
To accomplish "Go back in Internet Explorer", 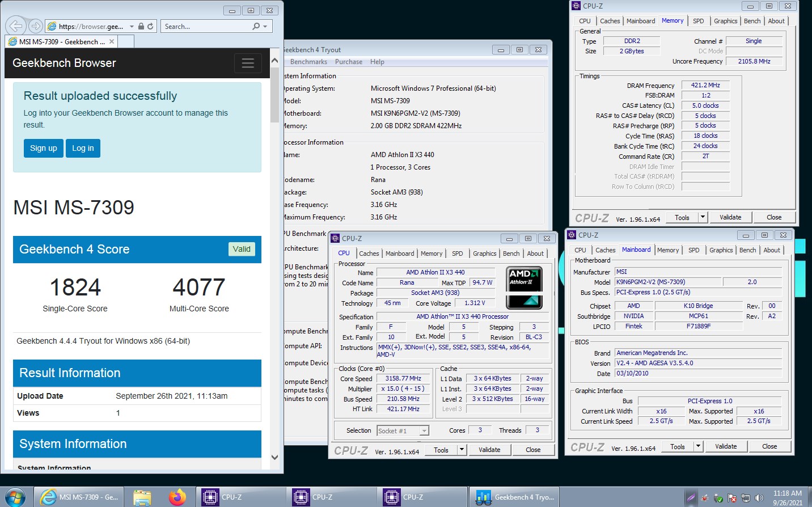I will point(16,26).
